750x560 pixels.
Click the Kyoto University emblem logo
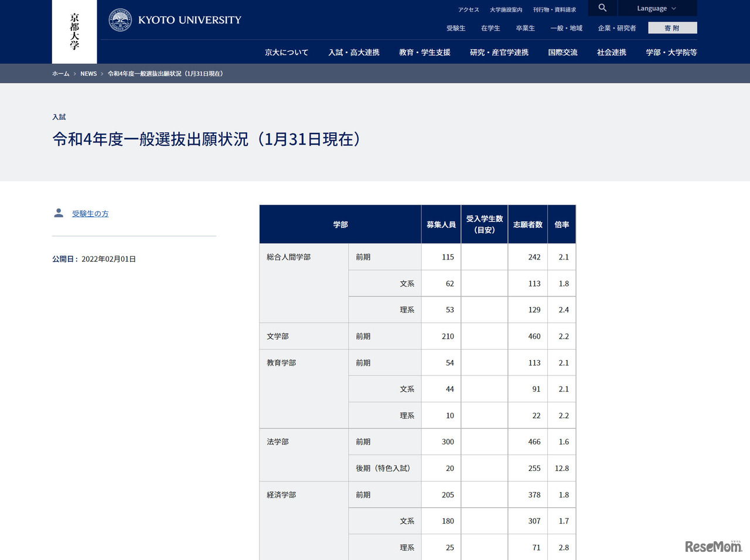(x=120, y=20)
